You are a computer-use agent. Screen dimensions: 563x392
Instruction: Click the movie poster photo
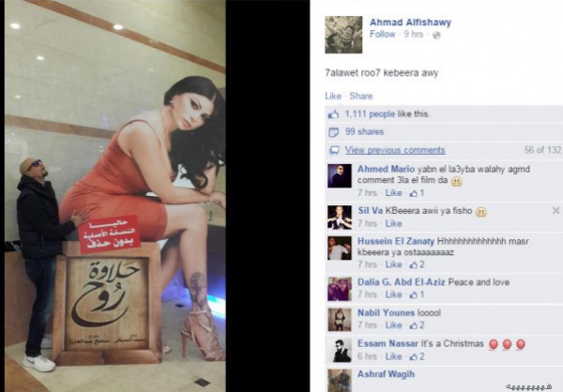115,196
